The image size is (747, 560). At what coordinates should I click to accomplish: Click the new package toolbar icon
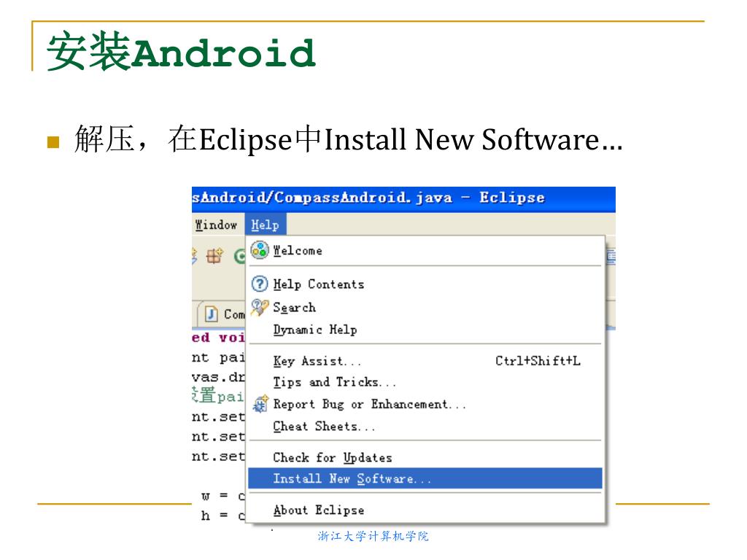[214, 256]
